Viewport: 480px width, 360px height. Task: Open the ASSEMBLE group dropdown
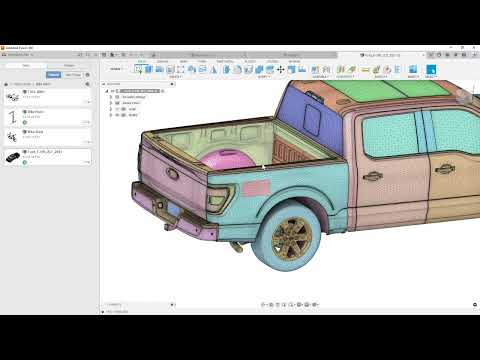point(321,77)
